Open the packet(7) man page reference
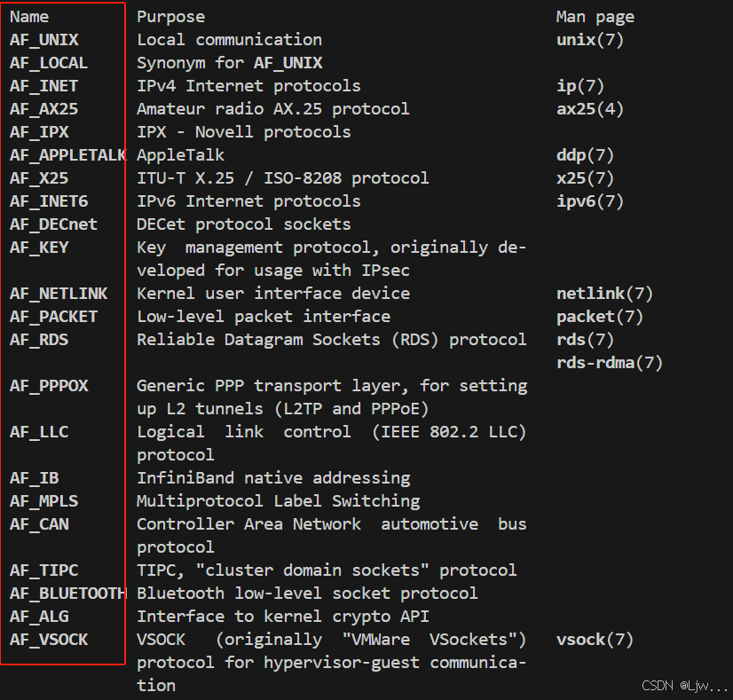This screenshot has width=733, height=700. click(600, 317)
